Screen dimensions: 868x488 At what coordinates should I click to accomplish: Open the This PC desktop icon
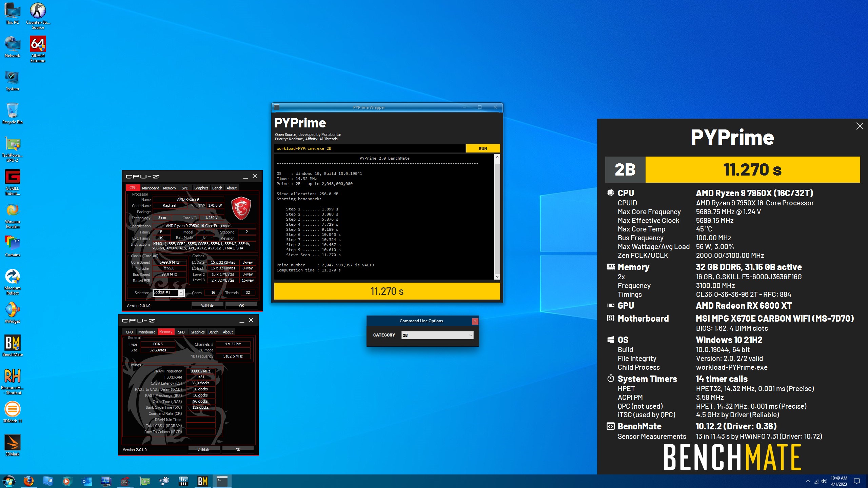click(x=13, y=14)
